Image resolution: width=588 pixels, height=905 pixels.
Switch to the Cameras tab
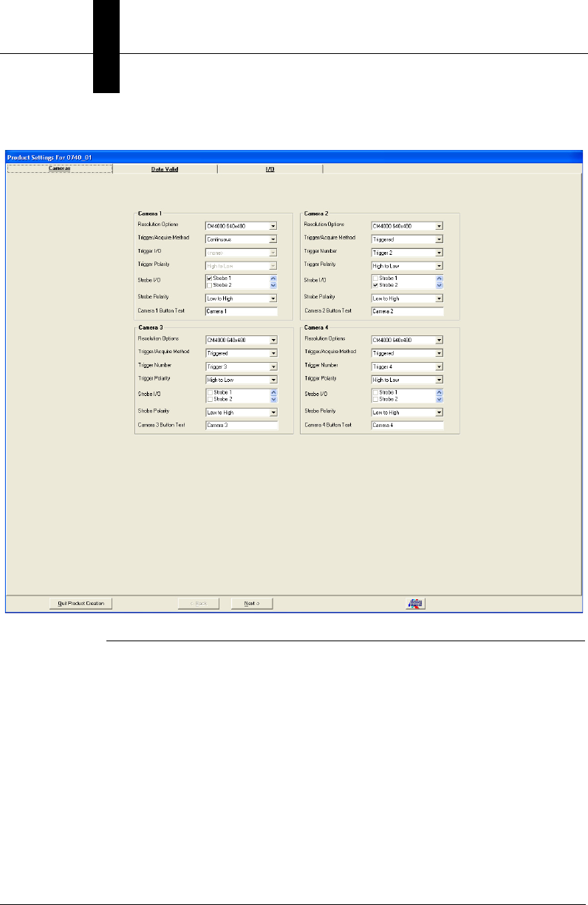60,169
